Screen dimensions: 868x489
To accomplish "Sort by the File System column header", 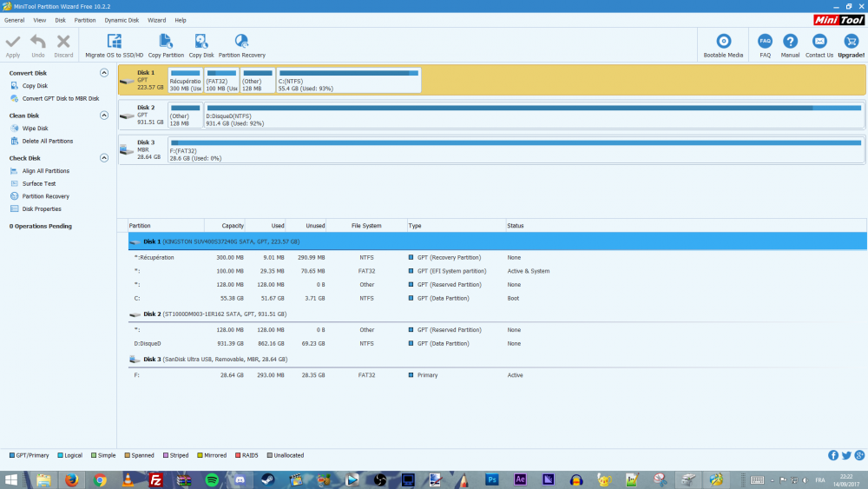I will point(366,226).
